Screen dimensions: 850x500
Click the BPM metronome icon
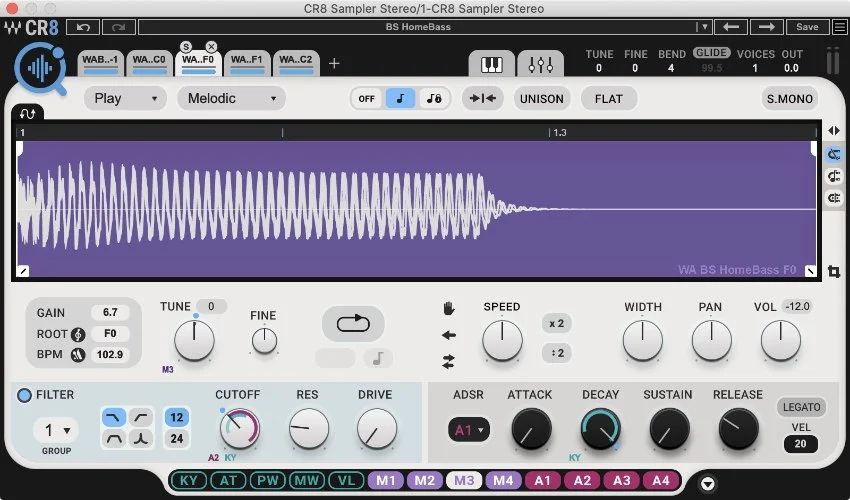point(78,355)
